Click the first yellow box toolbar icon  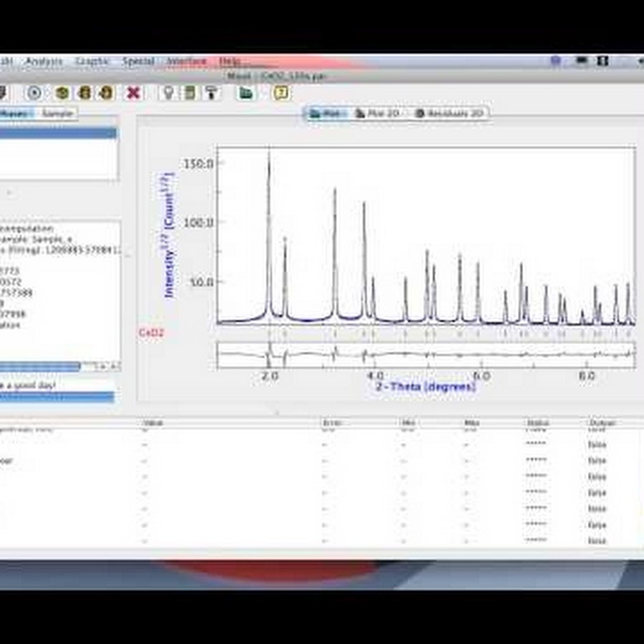62,92
